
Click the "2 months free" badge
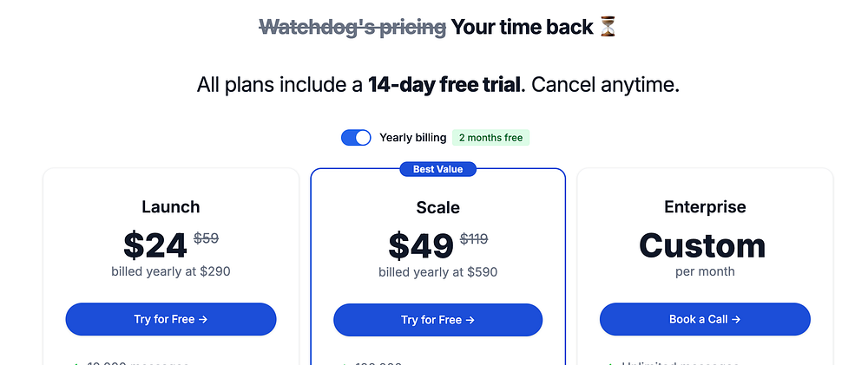pos(490,138)
